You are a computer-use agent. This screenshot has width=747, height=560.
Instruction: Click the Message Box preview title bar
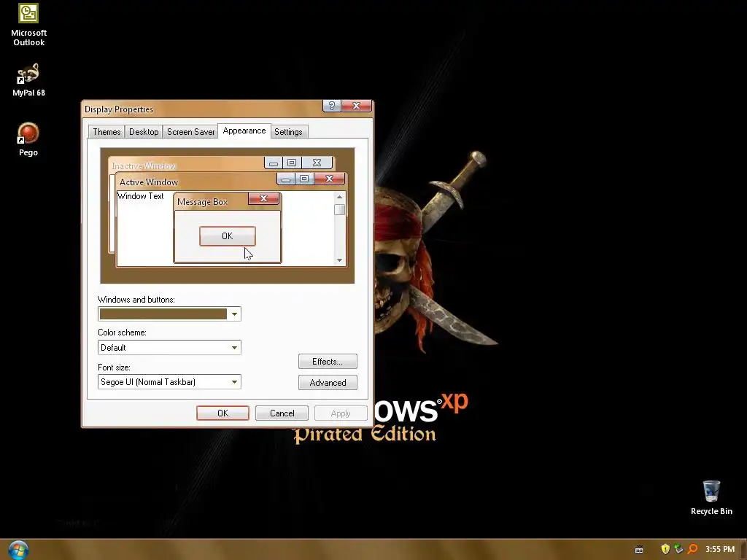pos(211,201)
